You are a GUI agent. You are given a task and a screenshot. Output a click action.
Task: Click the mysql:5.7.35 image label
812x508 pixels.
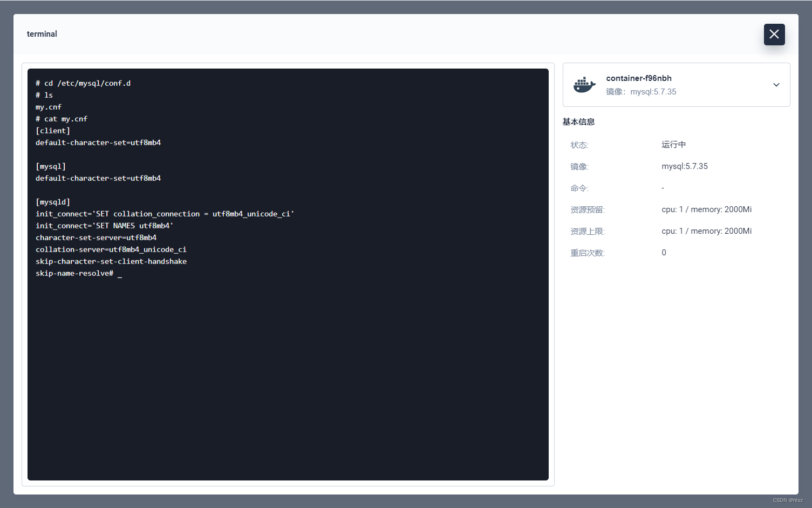click(684, 166)
